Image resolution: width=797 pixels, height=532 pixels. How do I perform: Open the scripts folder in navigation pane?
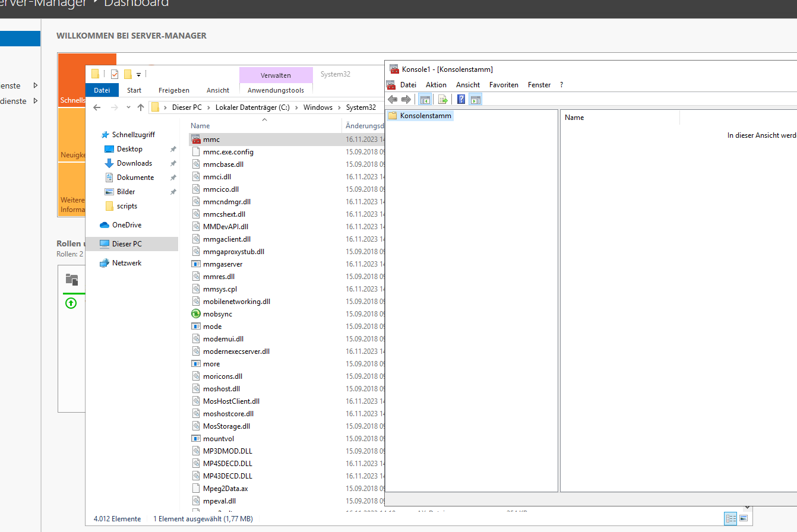pyautogui.click(x=127, y=206)
